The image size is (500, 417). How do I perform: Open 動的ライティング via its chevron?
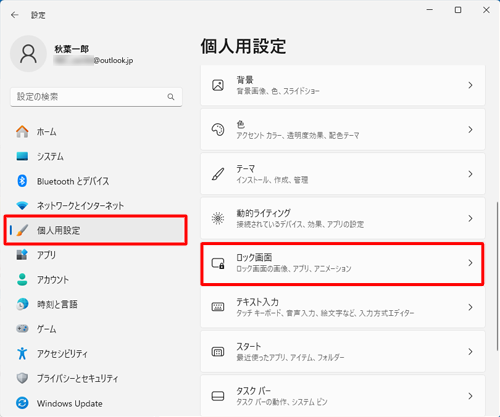[x=470, y=218]
